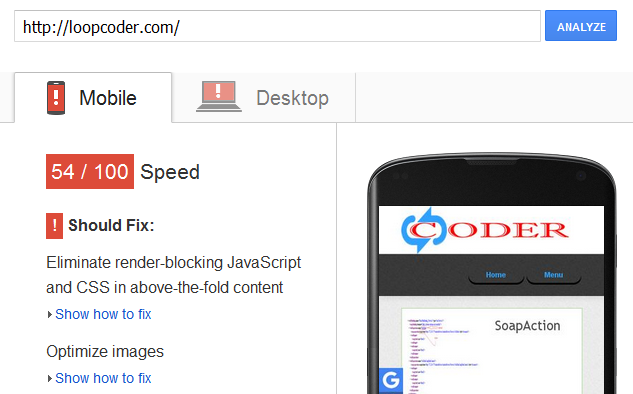633x394 pixels.
Task: Click the blue ANALYZE button
Action: click(581, 26)
